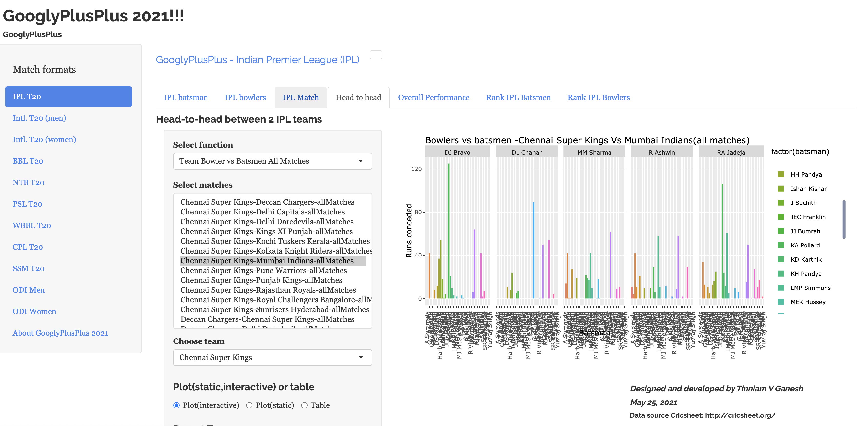Select the Table radio button
Image resolution: width=868 pixels, height=426 pixels.
[x=304, y=405]
